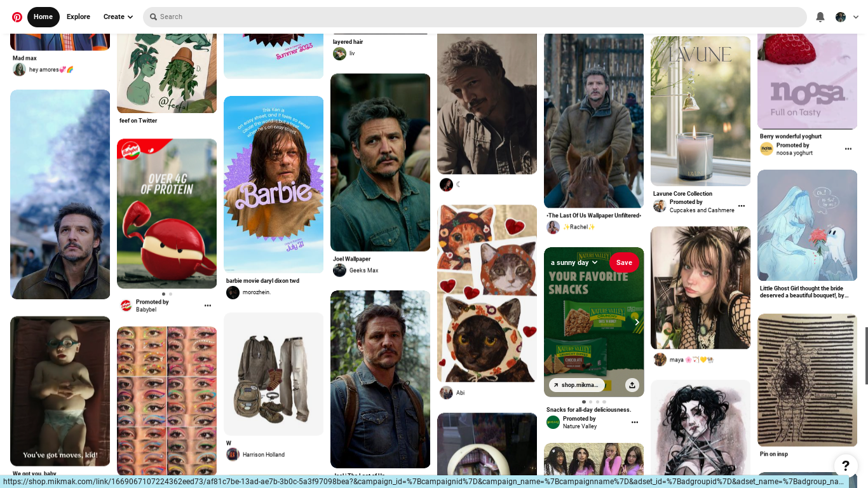
Task: Open the crescent moon user avatar
Action: (x=446, y=185)
